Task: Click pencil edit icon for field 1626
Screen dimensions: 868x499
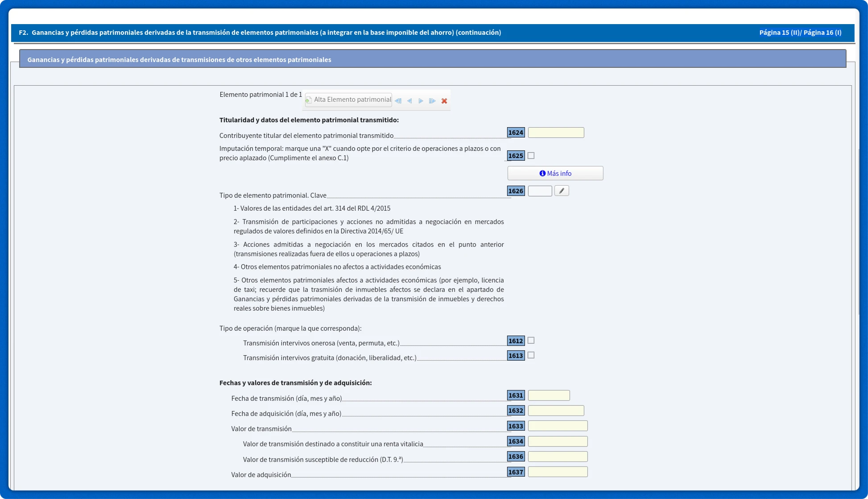Action: (x=562, y=191)
